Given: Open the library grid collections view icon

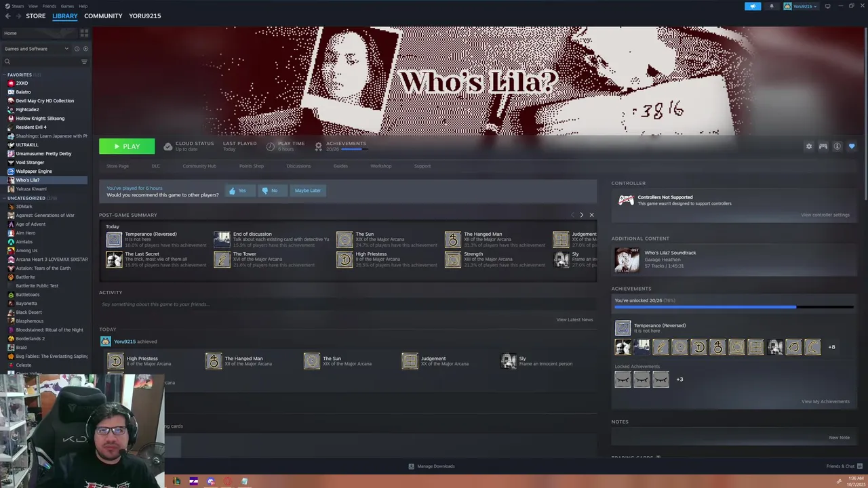Looking at the screenshot, I should [84, 33].
